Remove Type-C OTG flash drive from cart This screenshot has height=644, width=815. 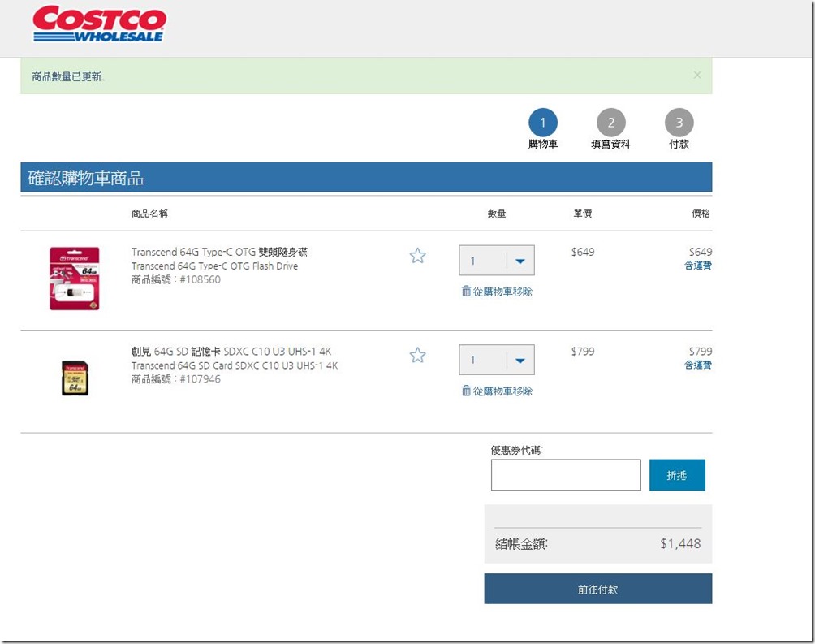click(x=497, y=292)
